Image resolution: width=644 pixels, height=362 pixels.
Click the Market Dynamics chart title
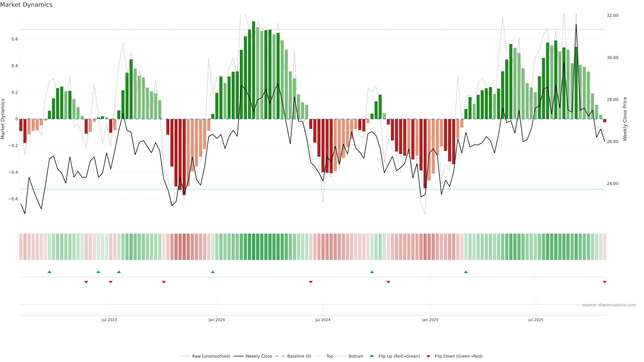click(x=26, y=5)
